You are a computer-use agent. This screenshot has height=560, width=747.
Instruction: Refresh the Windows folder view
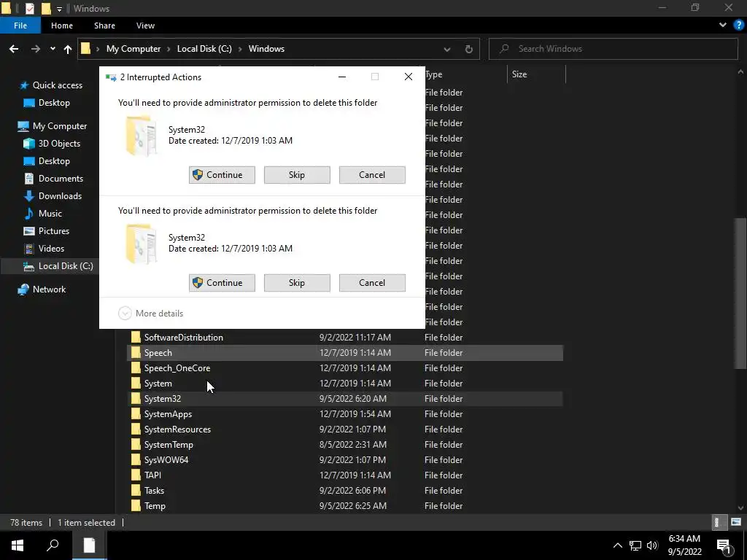click(469, 49)
